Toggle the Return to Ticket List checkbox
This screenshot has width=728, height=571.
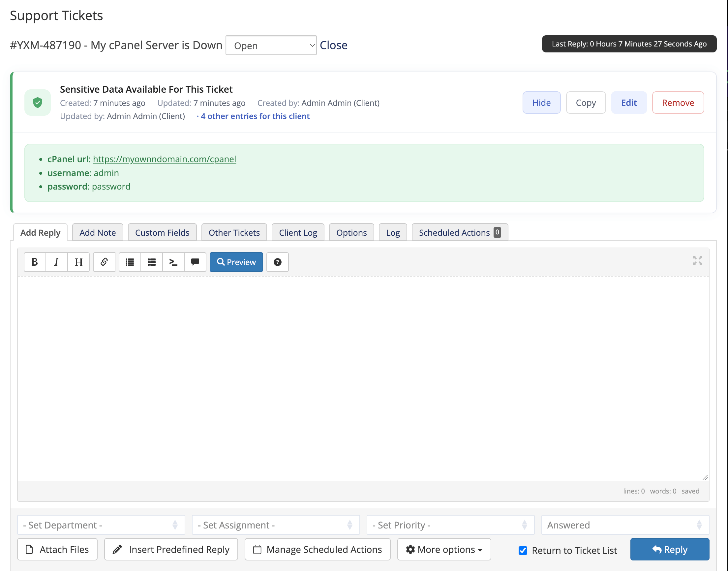click(x=523, y=550)
